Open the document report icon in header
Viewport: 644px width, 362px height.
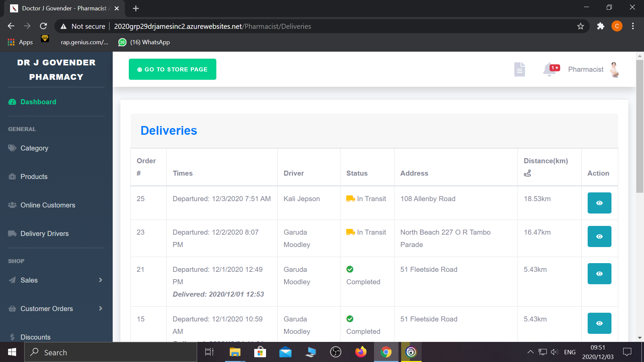pyautogui.click(x=519, y=69)
